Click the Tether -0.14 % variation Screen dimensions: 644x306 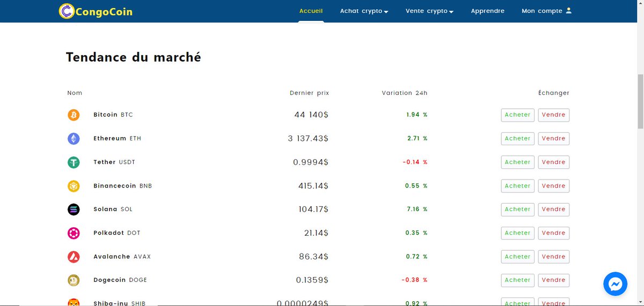coord(415,162)
